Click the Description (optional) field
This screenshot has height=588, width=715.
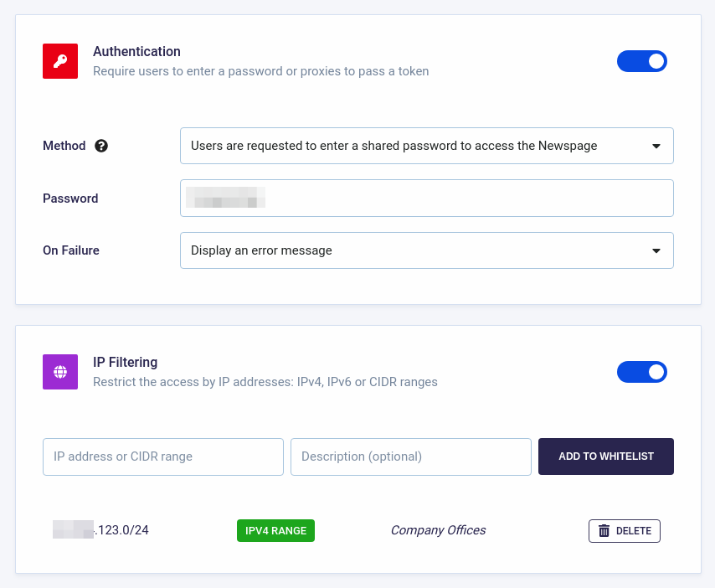tap(411, 456)
